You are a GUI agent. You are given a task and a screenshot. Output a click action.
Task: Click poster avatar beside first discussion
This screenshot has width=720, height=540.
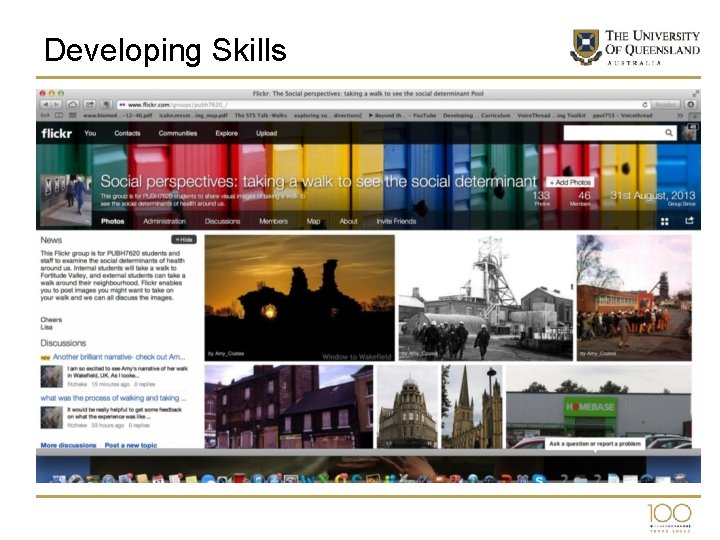coord(51,377)
